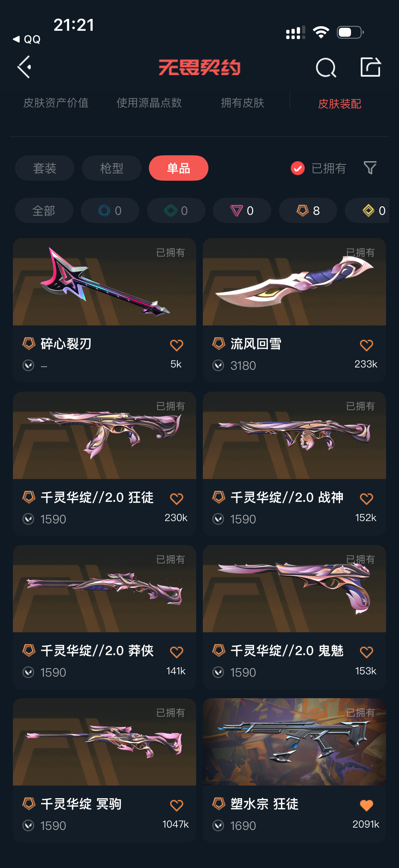Screen dimensions: 399x868
Task: Tap the share icon in header
Action: pos(371,67)
